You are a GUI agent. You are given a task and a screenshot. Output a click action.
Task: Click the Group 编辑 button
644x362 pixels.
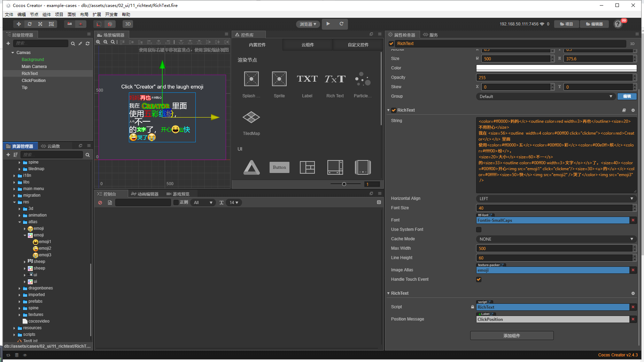(627, 97)
